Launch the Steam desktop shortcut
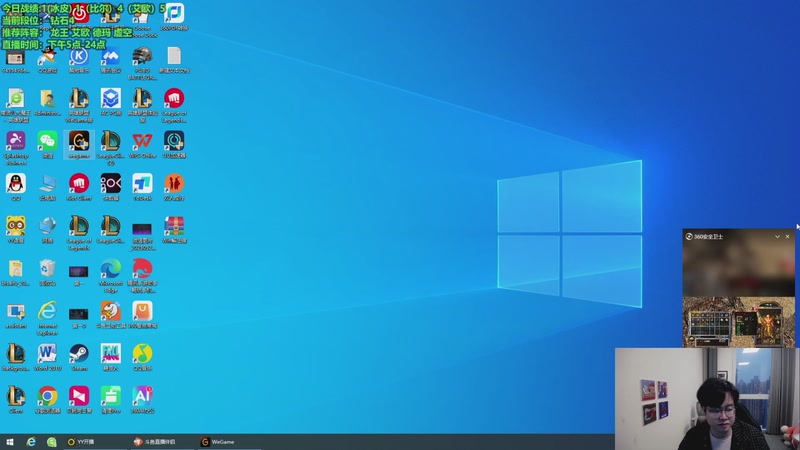 79,353
